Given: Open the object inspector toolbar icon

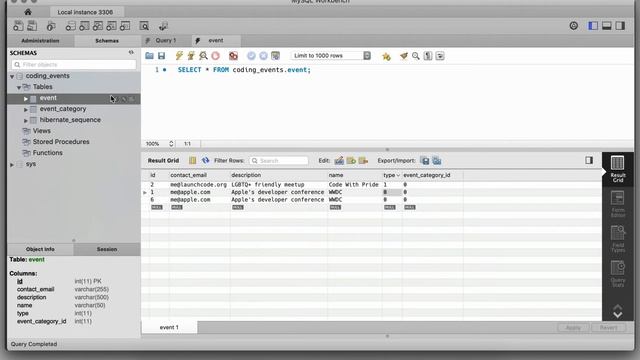Looking at the screenshot, I should (x=51, y=26).
